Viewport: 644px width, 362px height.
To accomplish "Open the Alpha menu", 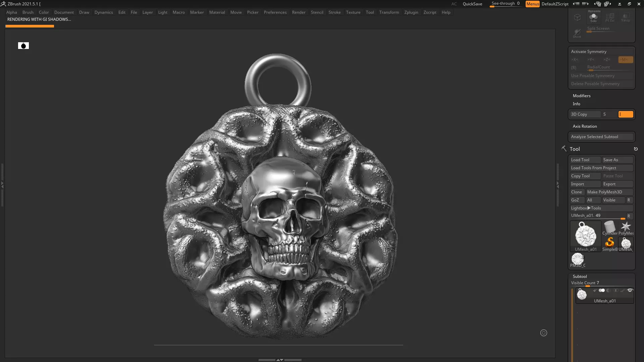I will pyautogui.click(x=12, y=12).
